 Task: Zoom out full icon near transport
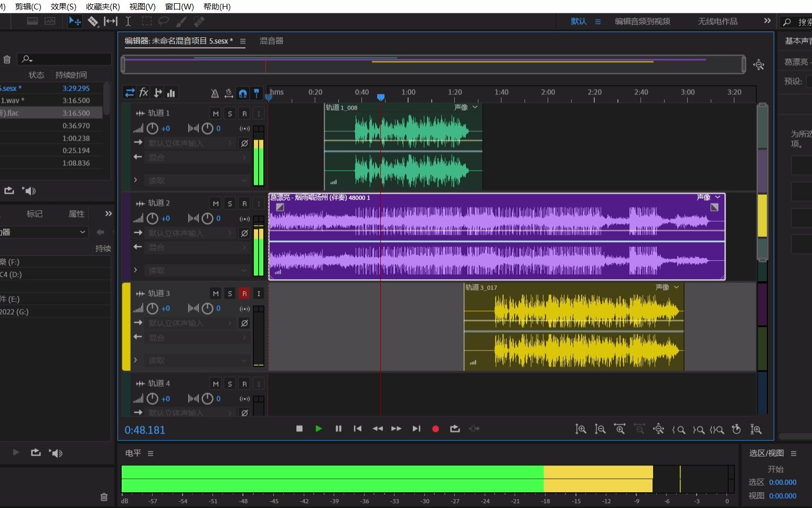658,429
